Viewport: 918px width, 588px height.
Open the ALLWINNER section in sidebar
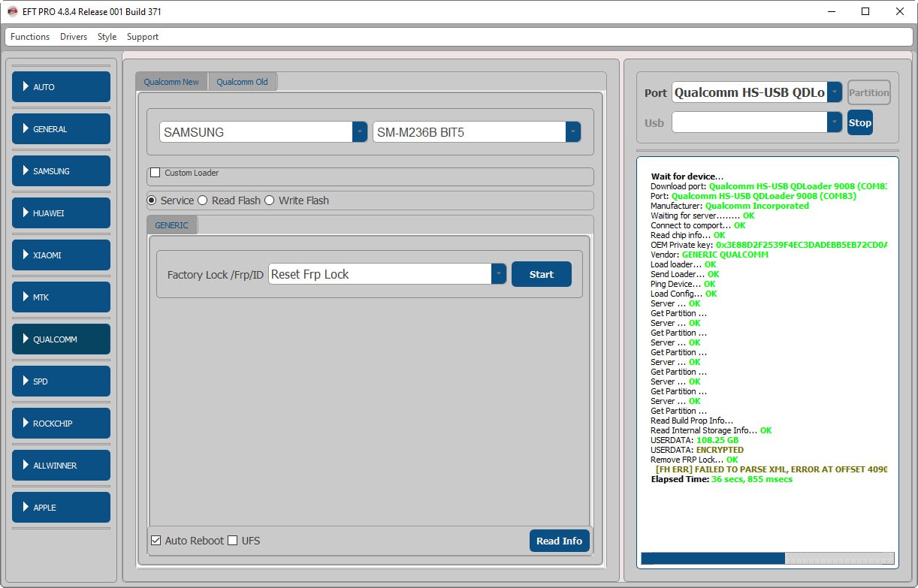click(61, 466)
